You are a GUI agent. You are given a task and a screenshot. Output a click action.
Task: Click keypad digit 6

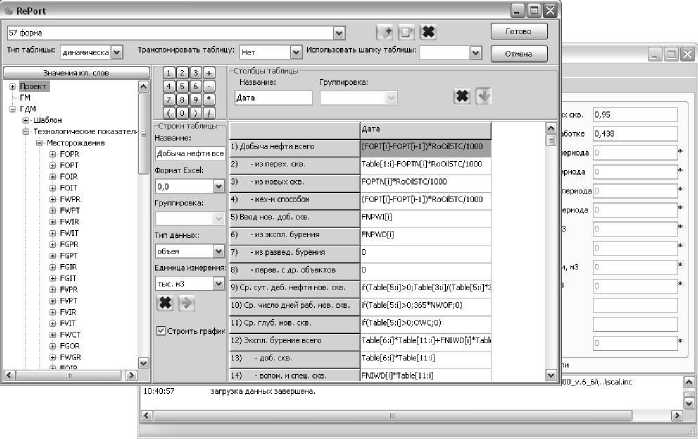point(196,86)
